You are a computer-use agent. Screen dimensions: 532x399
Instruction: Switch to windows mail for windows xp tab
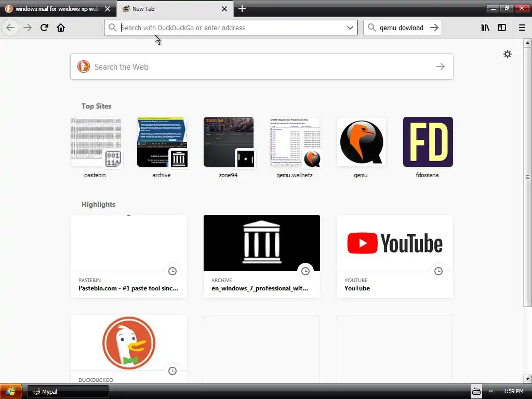[x=57, y=9]
